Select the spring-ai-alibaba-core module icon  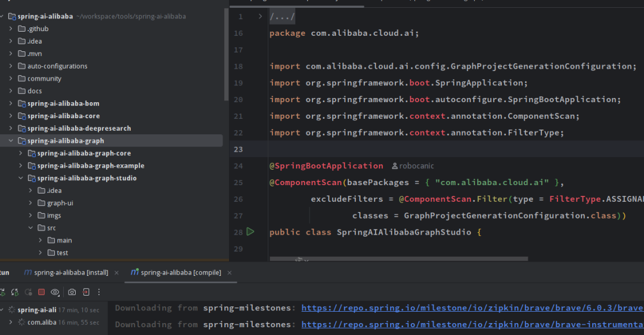point(22,116)
